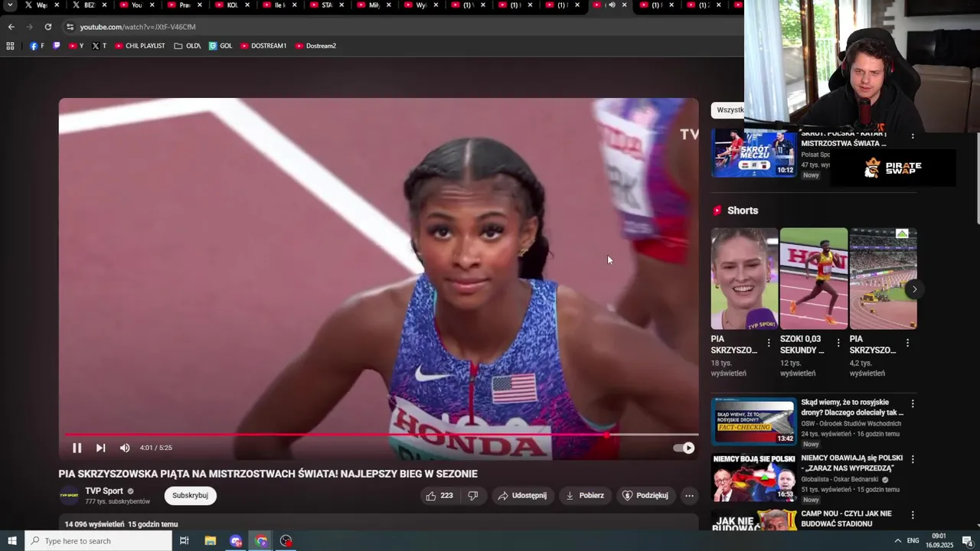Skip to the next video
The width and height of the screenshot is (980, 551).
[100, 448]
